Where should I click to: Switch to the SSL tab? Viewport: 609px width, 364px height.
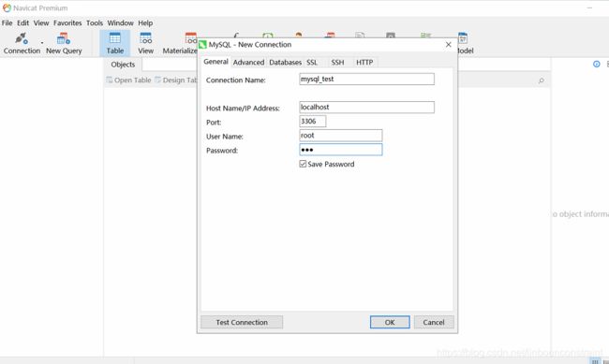(x=312, y=62)
